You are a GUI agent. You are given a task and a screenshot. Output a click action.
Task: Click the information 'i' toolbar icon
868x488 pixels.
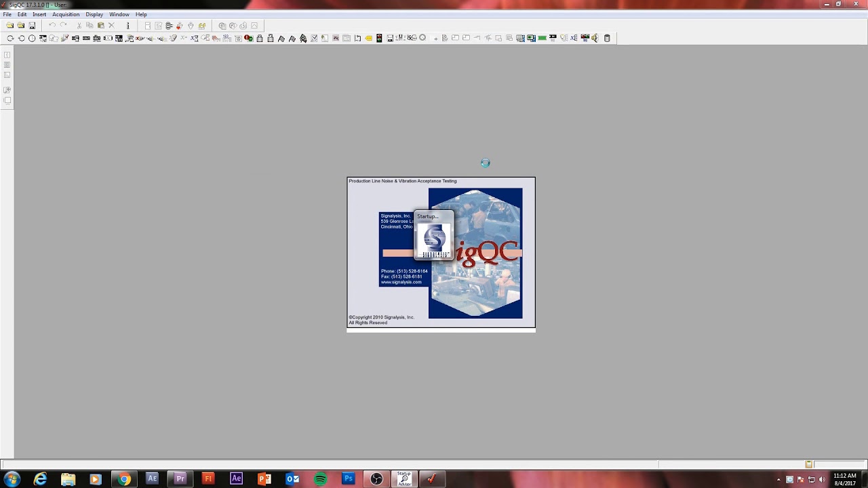(x=128, y=26)
